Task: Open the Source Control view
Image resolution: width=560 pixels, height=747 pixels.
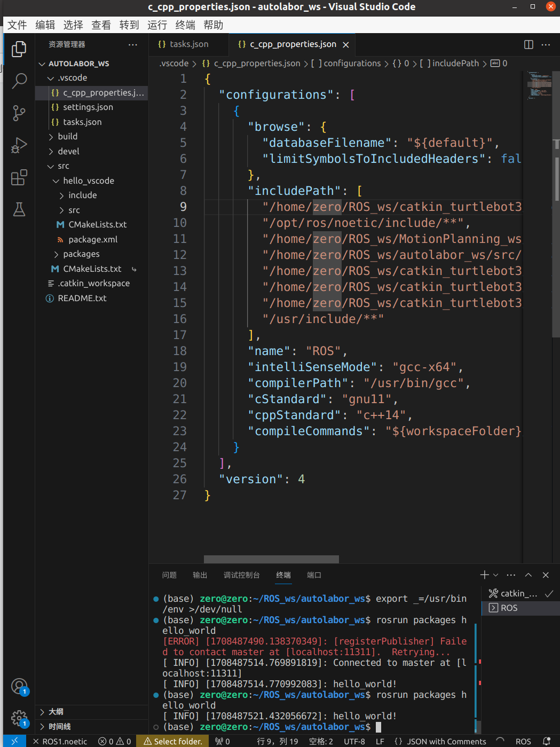Action: [x=19, y=113]
